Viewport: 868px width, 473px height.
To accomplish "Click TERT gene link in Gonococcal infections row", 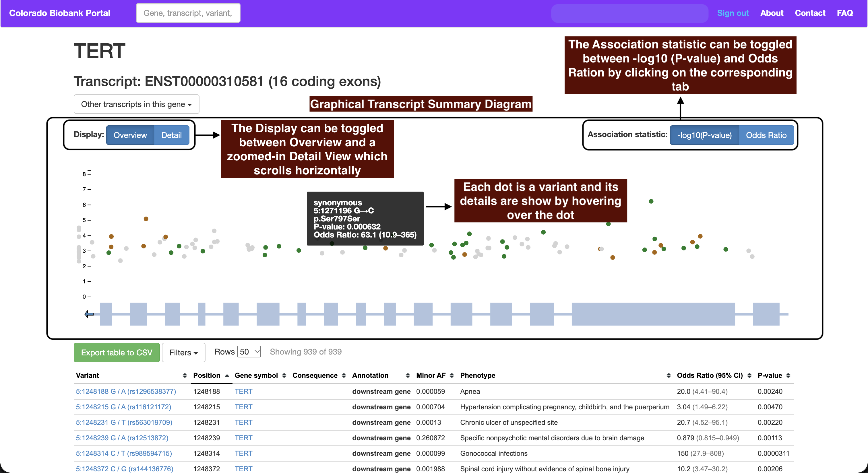I will coord(243,453).
